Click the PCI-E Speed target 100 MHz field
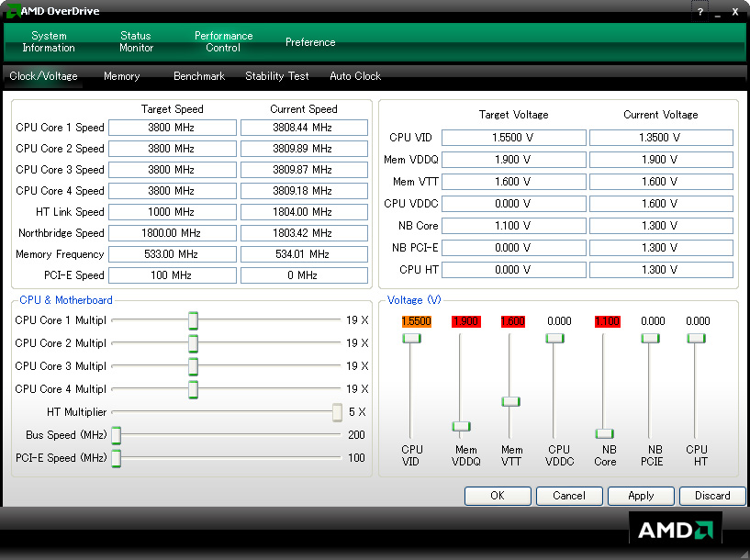The width and height of the screenshot is (750, 560). tap(173, 275)
